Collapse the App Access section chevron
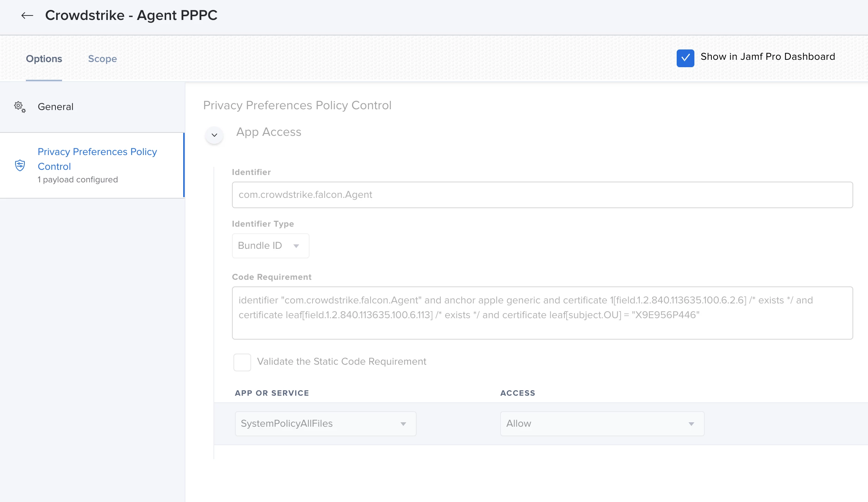This screenshot has height=502, width=868. [214, 135]
